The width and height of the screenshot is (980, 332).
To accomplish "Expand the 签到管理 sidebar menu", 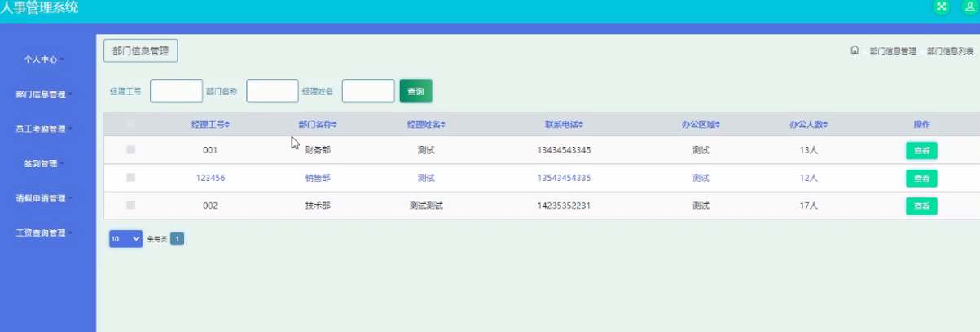I will [x=44, y=163].
